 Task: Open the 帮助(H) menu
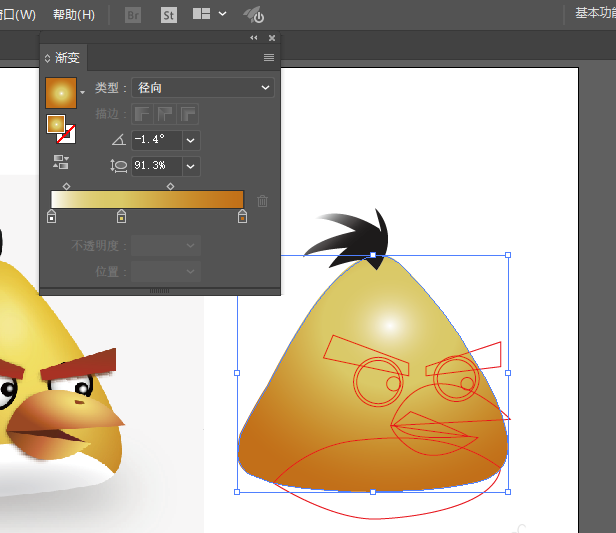[74, 15]
